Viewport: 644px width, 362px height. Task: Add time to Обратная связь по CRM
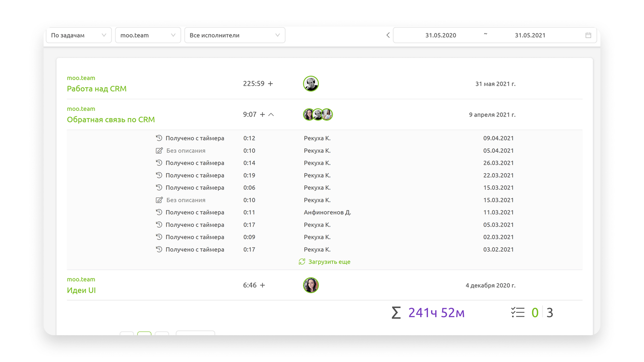[x=262, y=115]
